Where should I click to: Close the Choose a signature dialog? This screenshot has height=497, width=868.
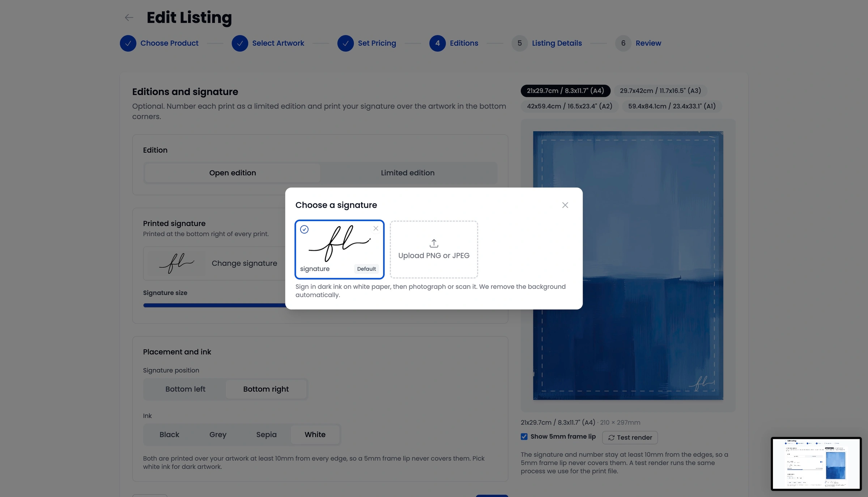[x=565, y=205]
